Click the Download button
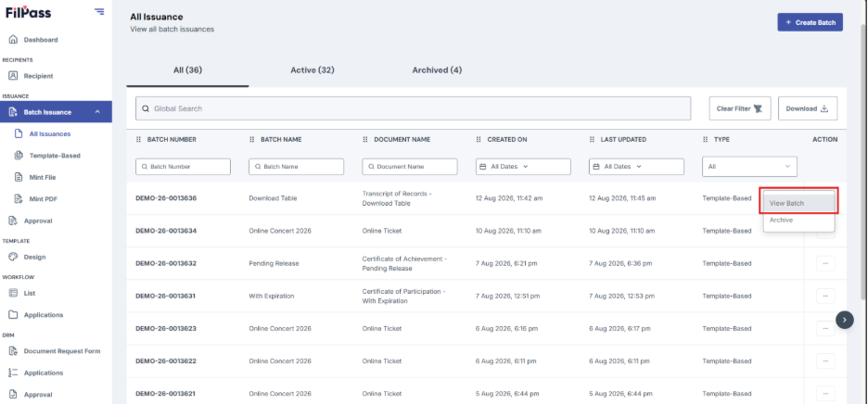Screen dimensions: 868x404 tap(807, 108)
